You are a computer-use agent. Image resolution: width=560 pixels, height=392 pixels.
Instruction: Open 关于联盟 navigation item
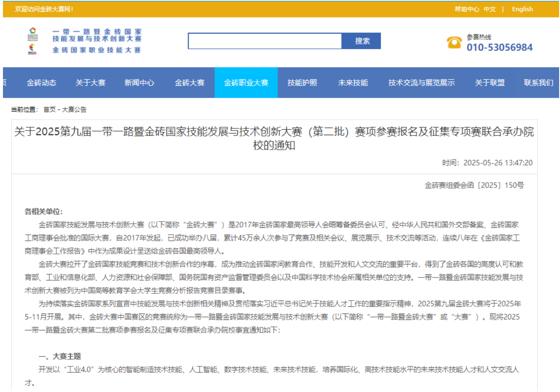coord(490,83)
